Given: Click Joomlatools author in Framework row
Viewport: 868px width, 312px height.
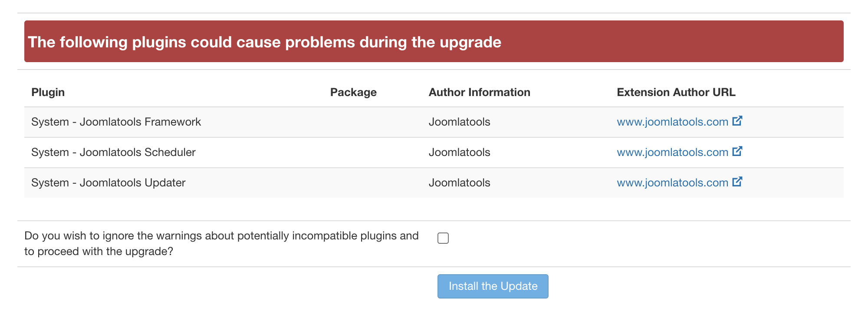Looking at the screenshot, I should [x=460, y=122].
